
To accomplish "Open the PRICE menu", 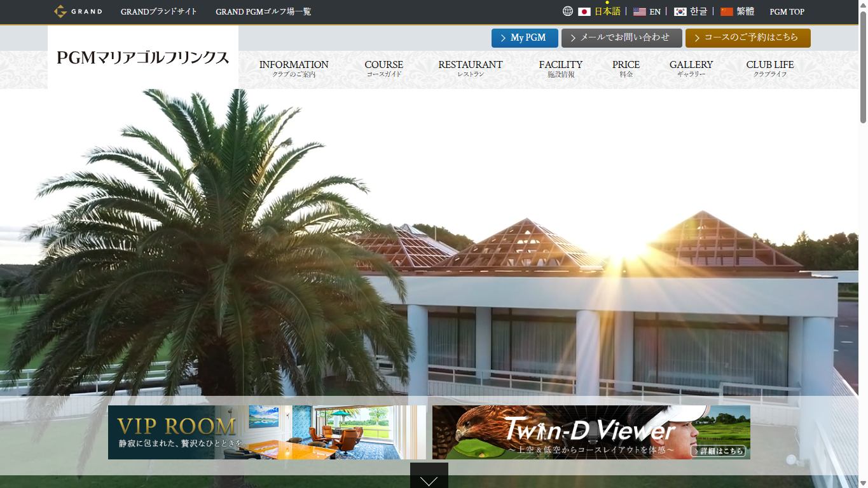I will point(626,69).
